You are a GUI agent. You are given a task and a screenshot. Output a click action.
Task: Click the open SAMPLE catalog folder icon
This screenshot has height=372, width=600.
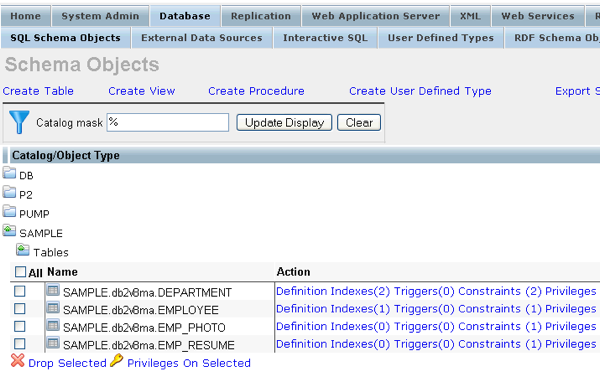coord(9,231)
